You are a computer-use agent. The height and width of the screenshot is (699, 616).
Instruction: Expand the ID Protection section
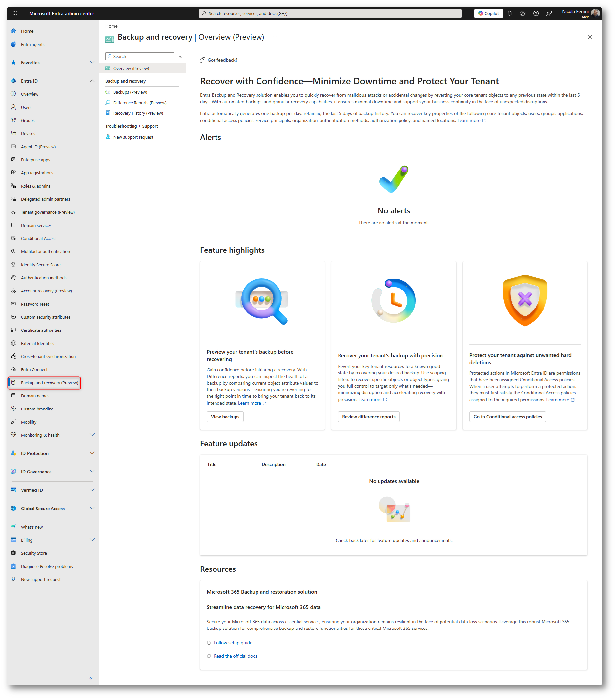point(92,453)
